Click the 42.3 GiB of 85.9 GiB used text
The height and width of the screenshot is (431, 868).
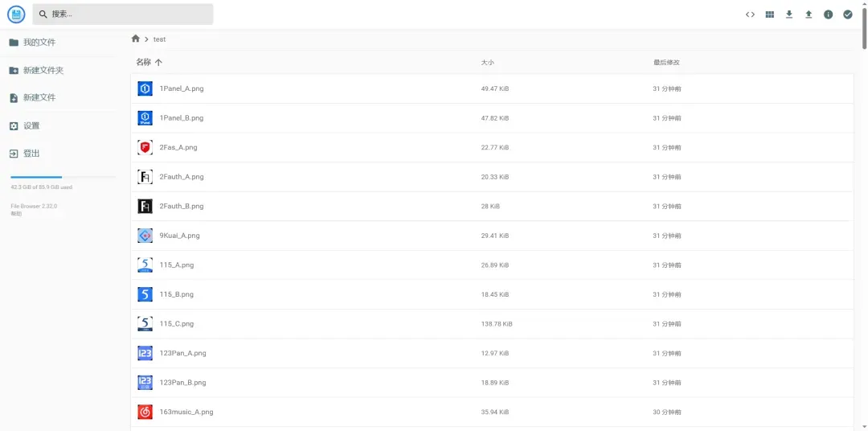click(x=42, y=187)
